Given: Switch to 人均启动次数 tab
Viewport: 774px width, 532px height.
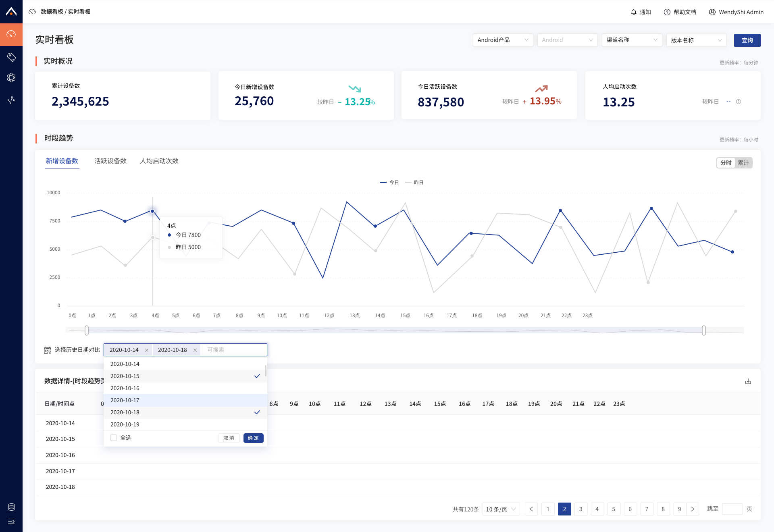Looking at the screenshot, I should (159, 161).
